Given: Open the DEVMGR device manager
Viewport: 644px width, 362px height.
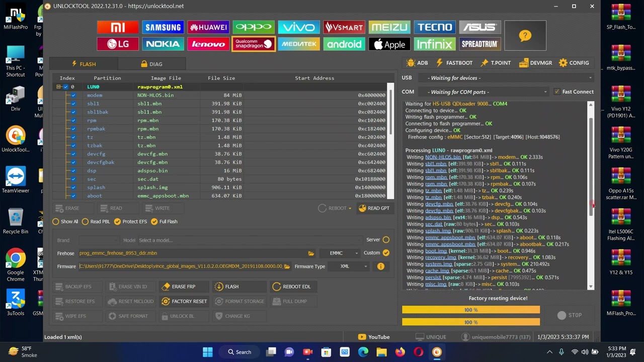Looking at the screenshot, I should coord(535,63).
